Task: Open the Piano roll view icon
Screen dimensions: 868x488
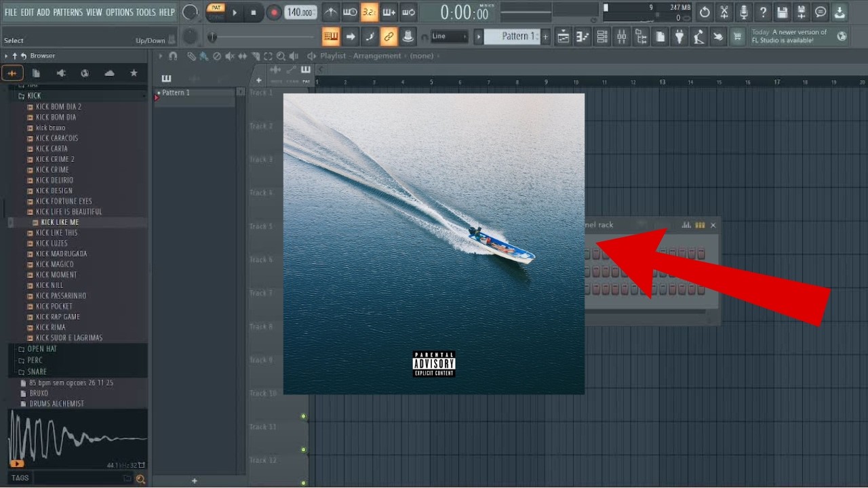Action: pos(583,37)
